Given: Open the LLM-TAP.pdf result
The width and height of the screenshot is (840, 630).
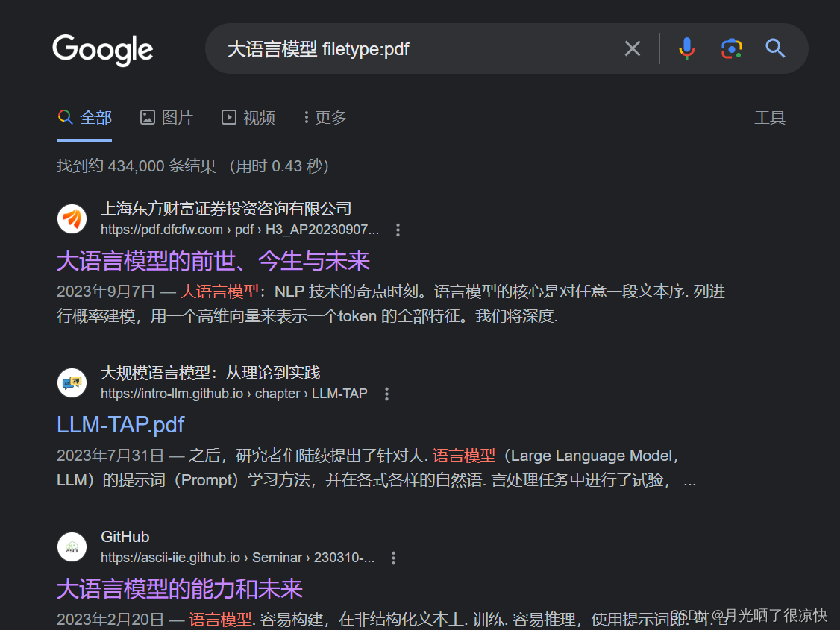Looking at the screenshot, I should [121, 425].
